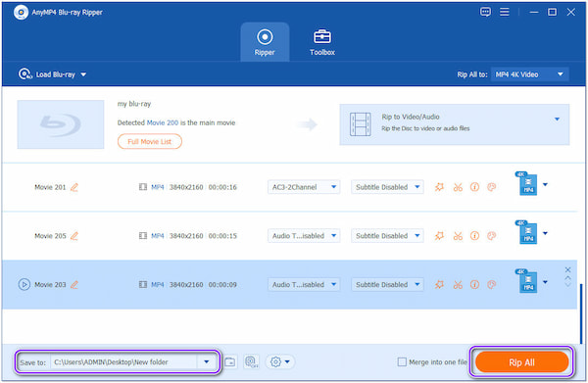Switch to the Toolbox tab
The height and width of the screenshot is (383, 588).
click(322, 42)
